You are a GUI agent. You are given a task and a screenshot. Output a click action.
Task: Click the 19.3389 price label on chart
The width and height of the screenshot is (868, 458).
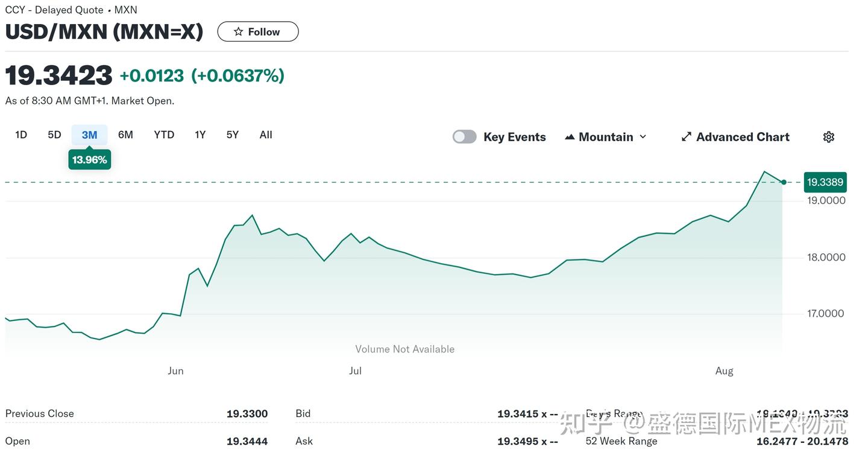tap(825, 182)
